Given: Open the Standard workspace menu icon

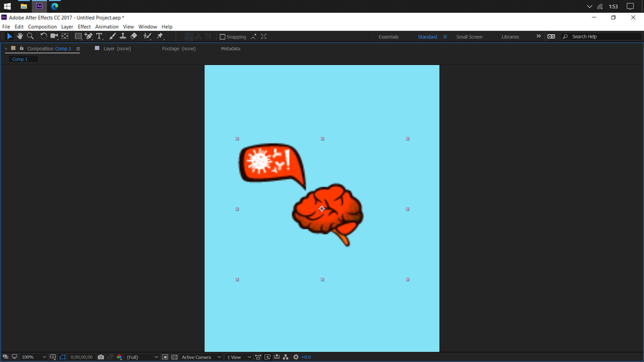Looking at the screenshot, I should (x=445, y=37).
